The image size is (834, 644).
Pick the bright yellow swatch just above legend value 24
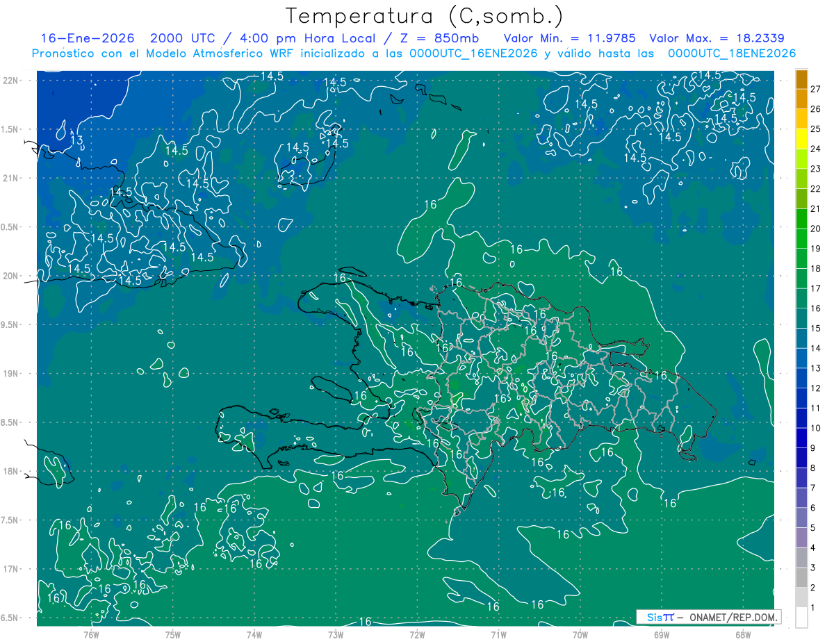[x=801, y=139]
